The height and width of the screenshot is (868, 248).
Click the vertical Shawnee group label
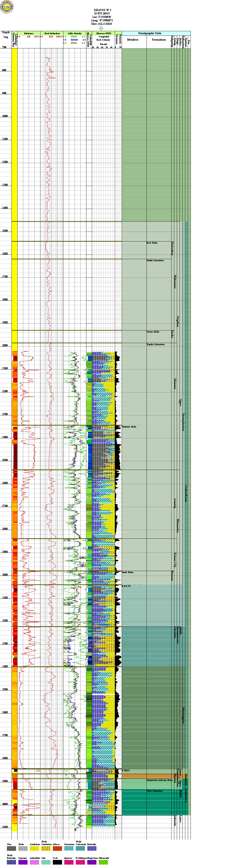click(175, 384)
